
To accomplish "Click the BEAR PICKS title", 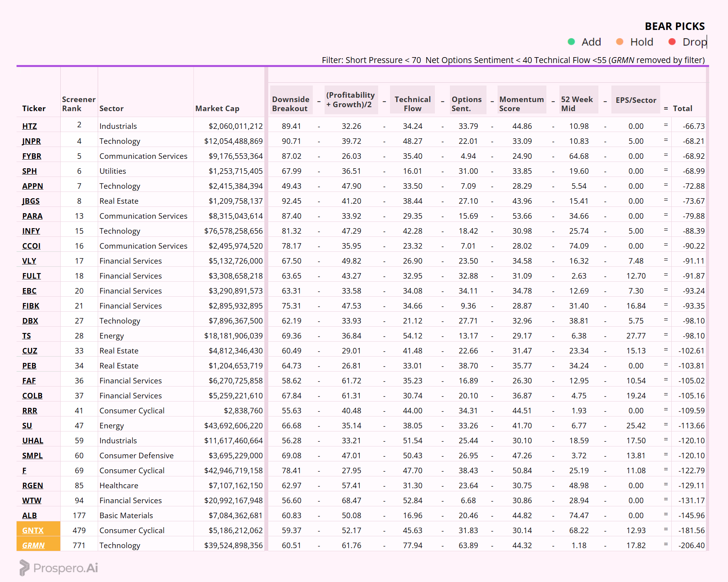I will (674, 26).
